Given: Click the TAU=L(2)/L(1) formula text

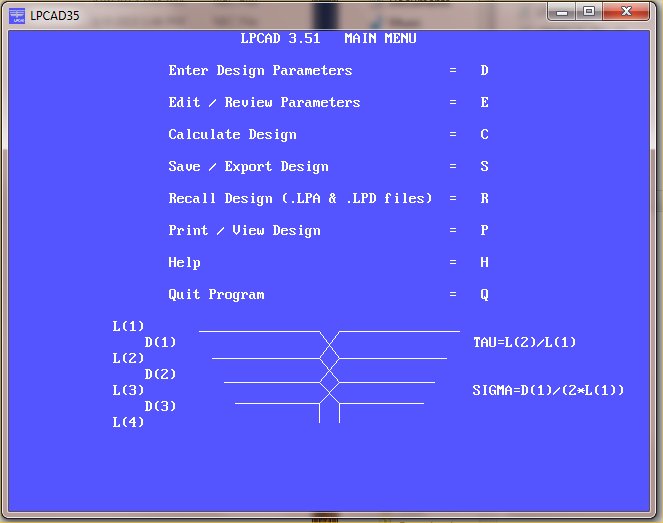Looking at the screenshot, I should point(524,343).
